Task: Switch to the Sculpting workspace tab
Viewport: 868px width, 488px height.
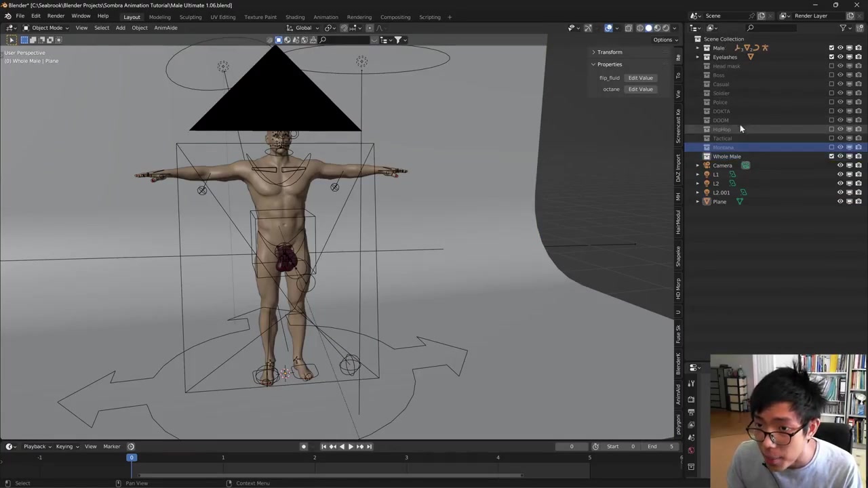Action: [190, 17]
